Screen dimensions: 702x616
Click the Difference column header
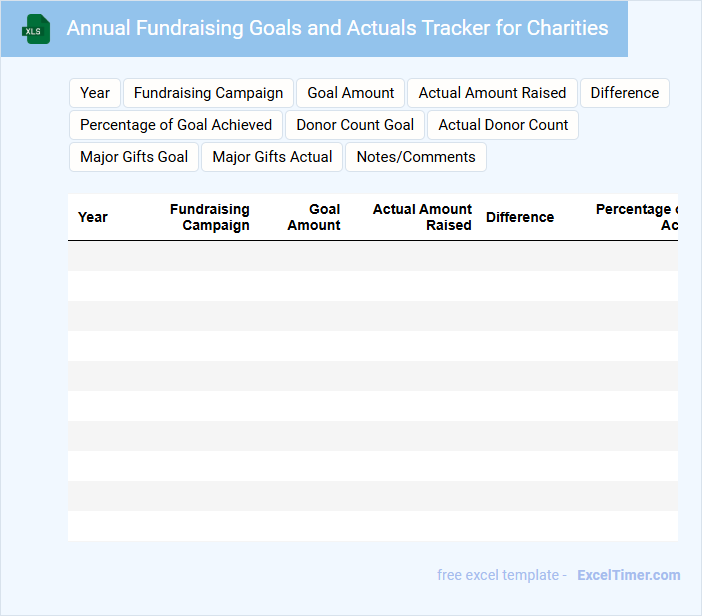tap(520, 217)
